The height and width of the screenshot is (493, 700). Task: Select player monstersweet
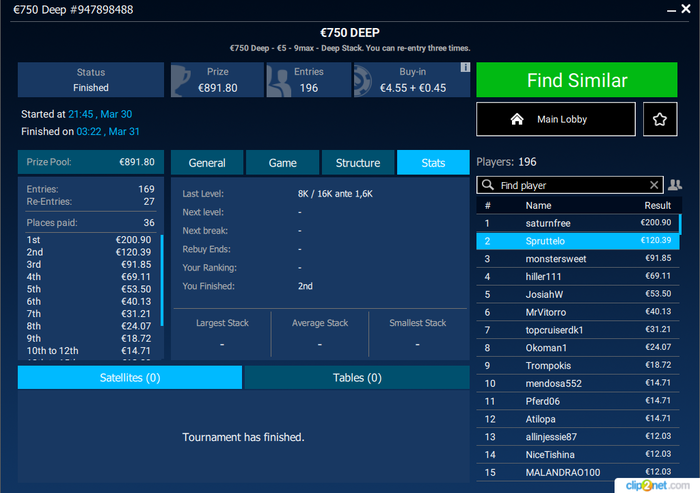coord(578,259)
